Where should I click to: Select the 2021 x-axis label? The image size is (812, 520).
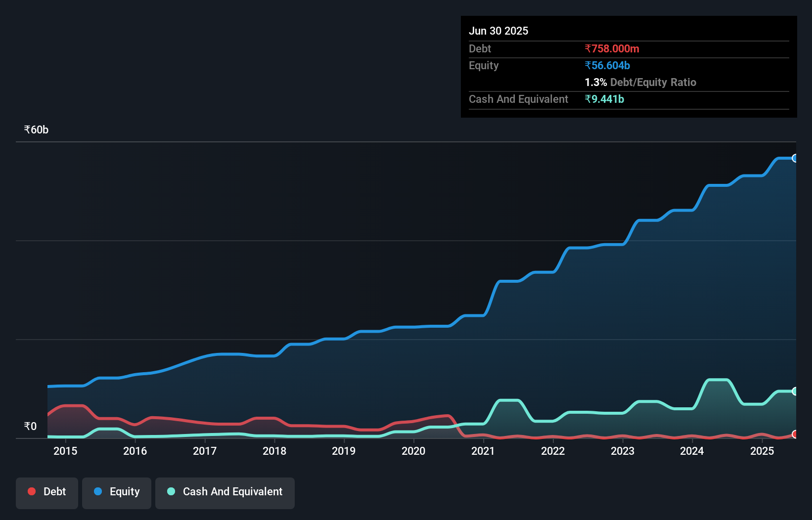(x=483, y=451)
